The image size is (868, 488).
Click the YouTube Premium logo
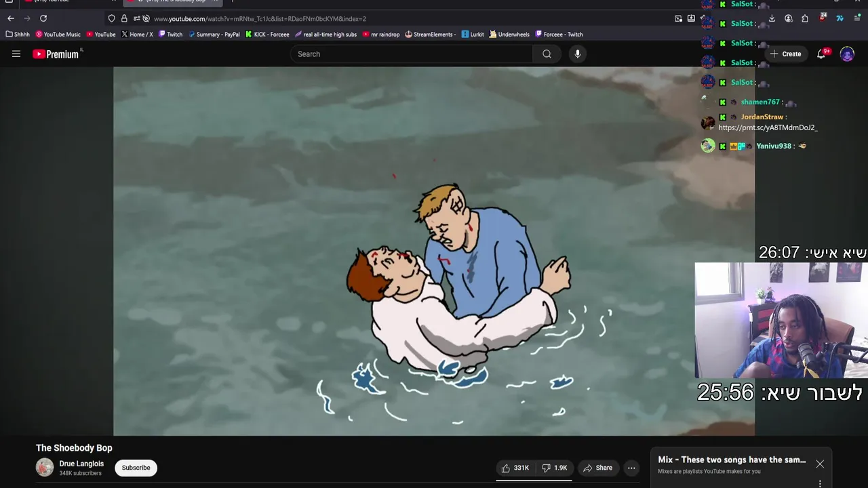pos(57,54)
